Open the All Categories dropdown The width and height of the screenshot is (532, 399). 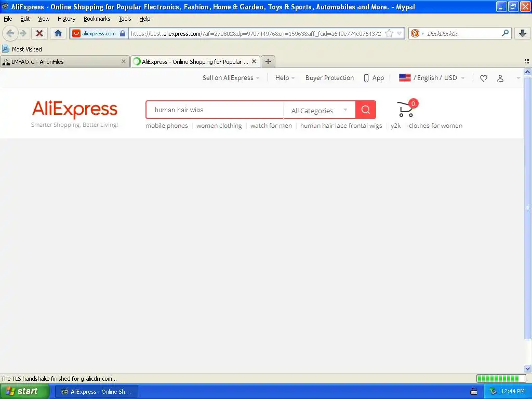click(x=320, y=110)
